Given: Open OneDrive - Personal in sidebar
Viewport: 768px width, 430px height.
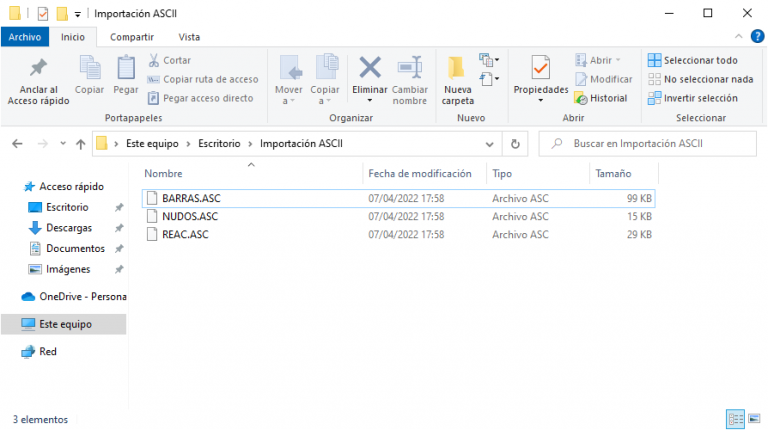Looking at the screenshot, I should pyautogui.click(x=74, y=296).
